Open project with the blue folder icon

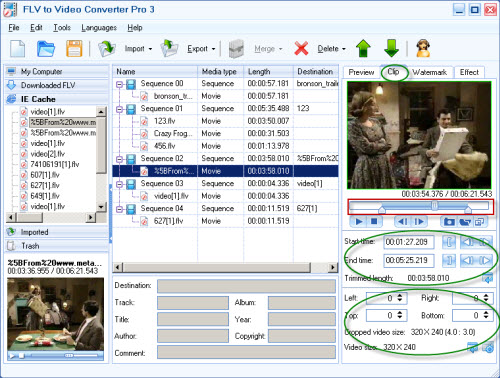coord(46,49)
